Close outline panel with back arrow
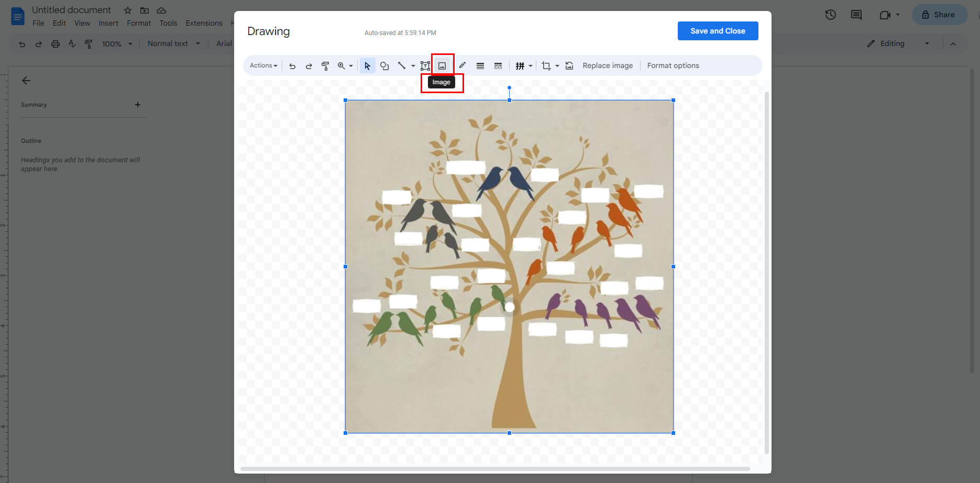Image resolution: width=980 pixels, height=483 pixels. tap(26, 81)
